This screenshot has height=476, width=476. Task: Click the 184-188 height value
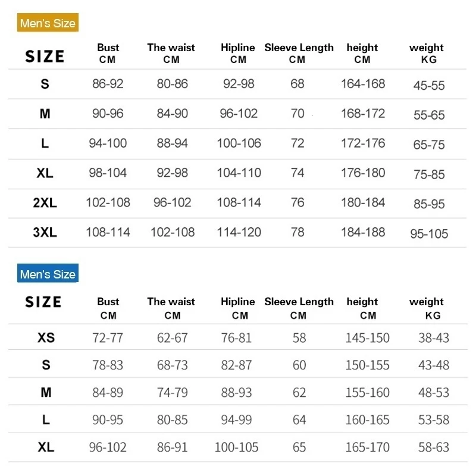(363, 233)
